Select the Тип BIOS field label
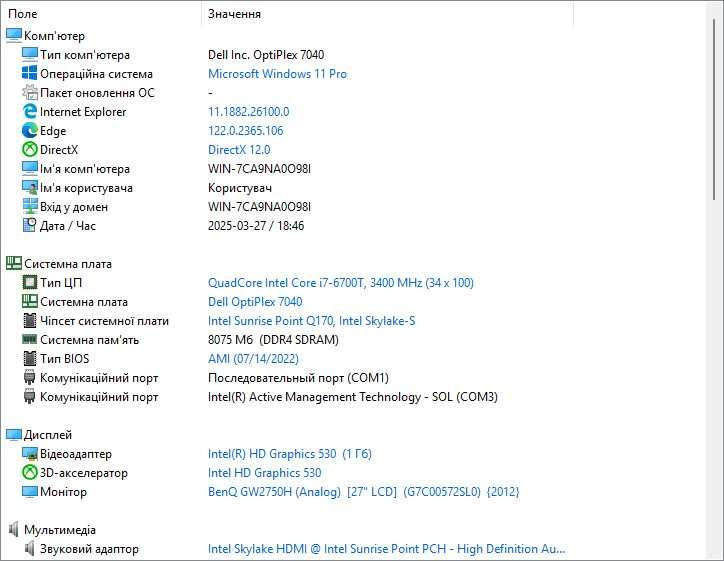This screenshot has width=724, height=561. [x=65, y=358]
